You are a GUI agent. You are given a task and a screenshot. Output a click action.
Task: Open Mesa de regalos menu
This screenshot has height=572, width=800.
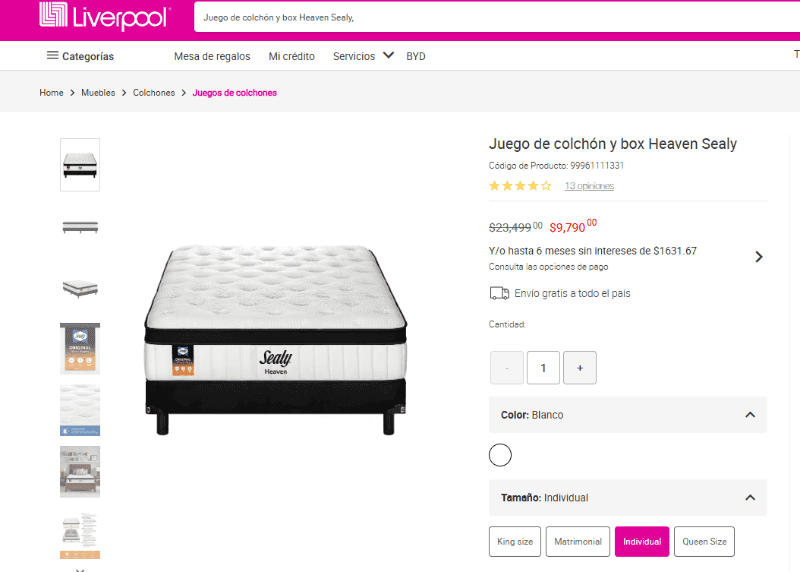[x=212, y=56]
